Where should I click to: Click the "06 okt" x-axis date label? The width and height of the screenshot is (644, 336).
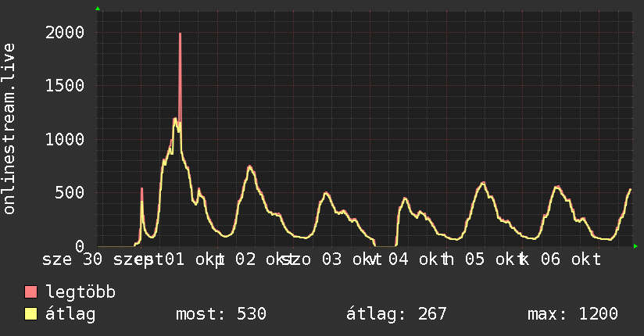click(571, 259)
